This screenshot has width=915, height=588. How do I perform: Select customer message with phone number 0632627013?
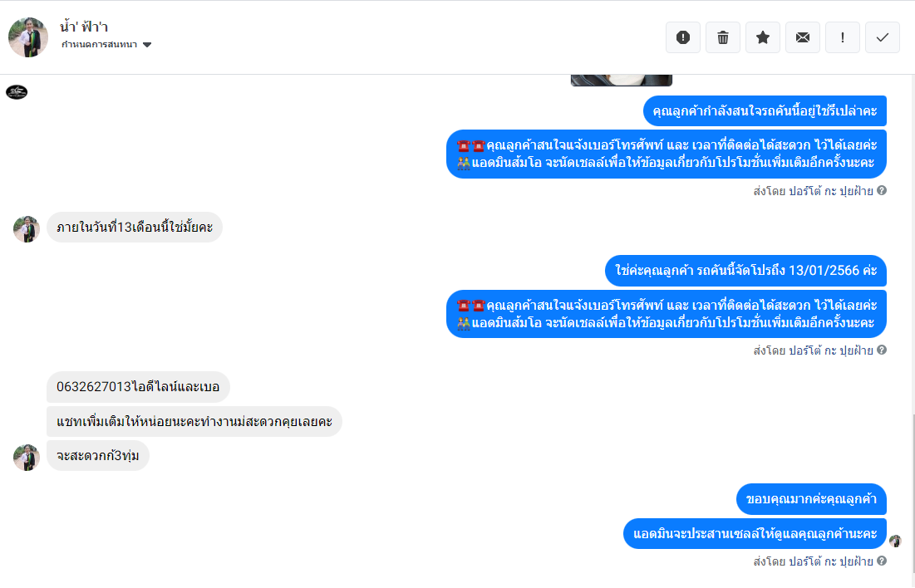[x=138, y=387]
